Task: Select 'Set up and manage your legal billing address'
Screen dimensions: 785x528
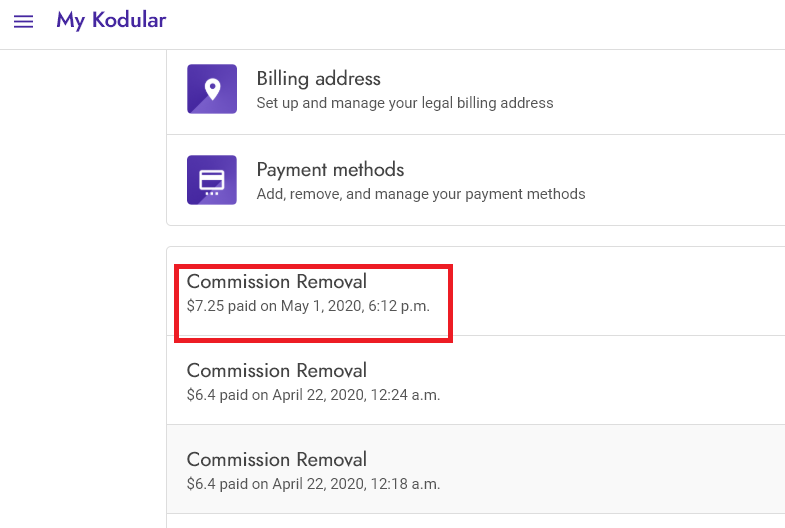Action: coord(405,103)
